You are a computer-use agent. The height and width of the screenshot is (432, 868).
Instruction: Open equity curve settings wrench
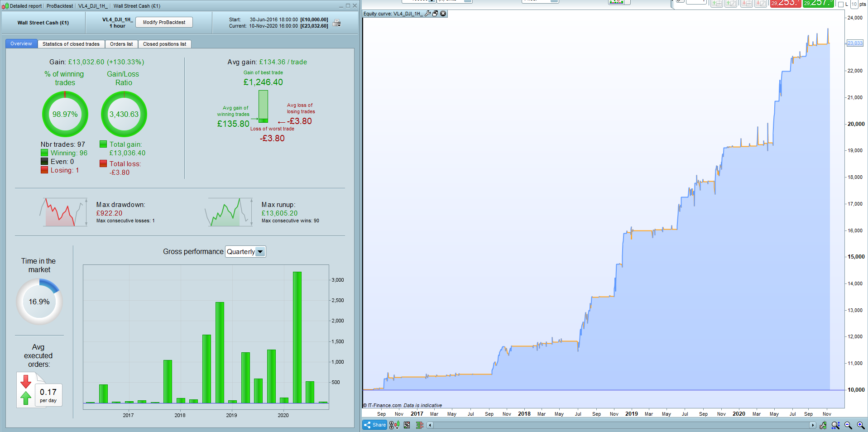[x=427, y=14]
